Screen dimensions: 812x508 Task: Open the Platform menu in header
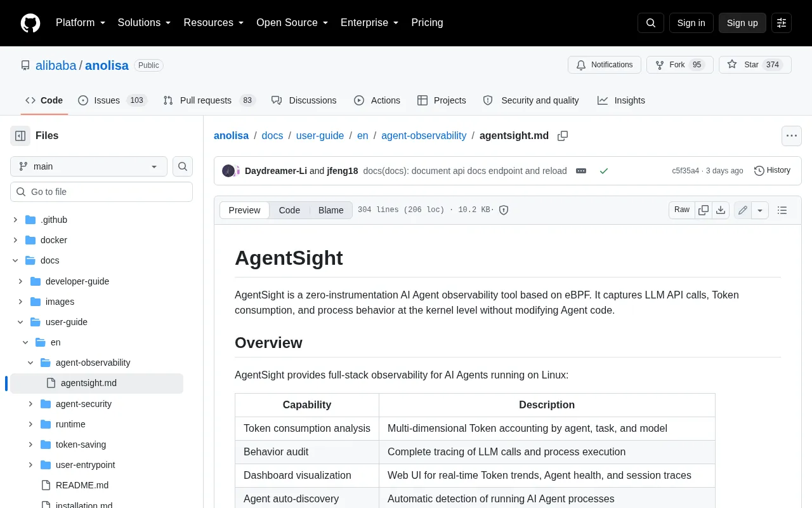[81, 23]
